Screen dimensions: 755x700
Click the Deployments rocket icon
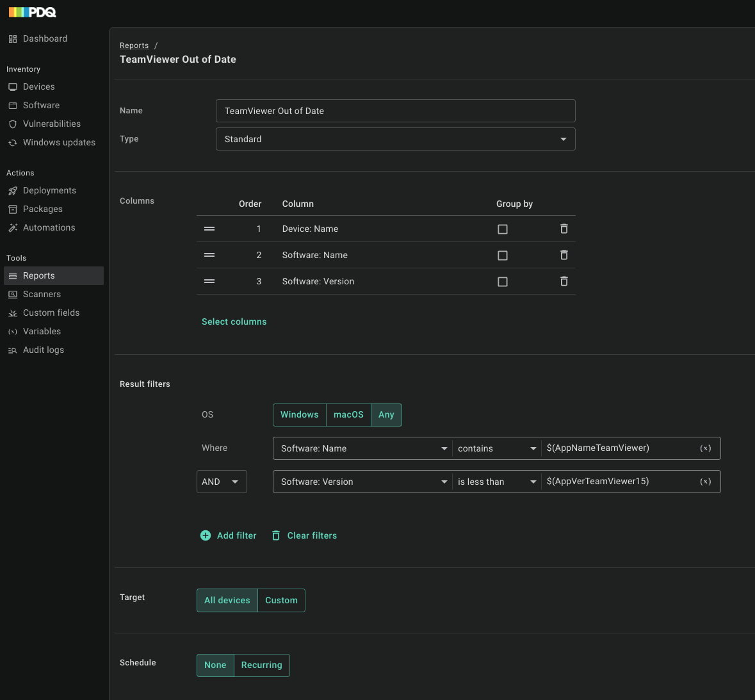pos(13,191)
